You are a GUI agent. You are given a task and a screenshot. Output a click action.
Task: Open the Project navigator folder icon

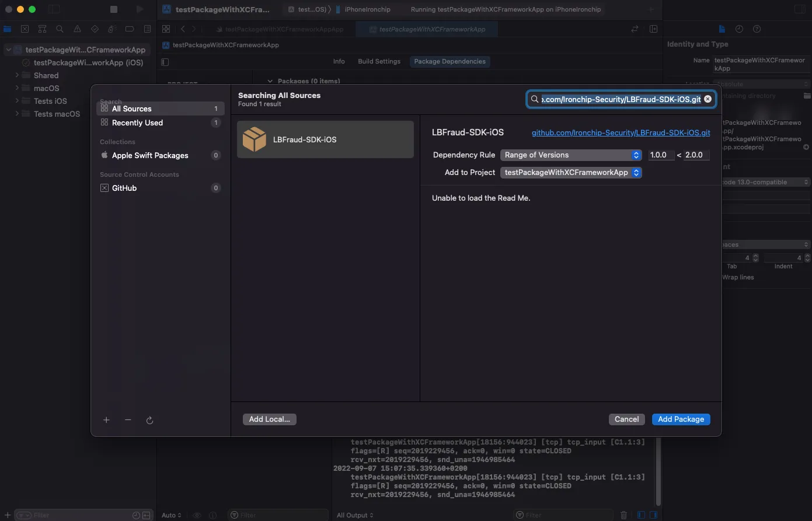click(7, 29)
